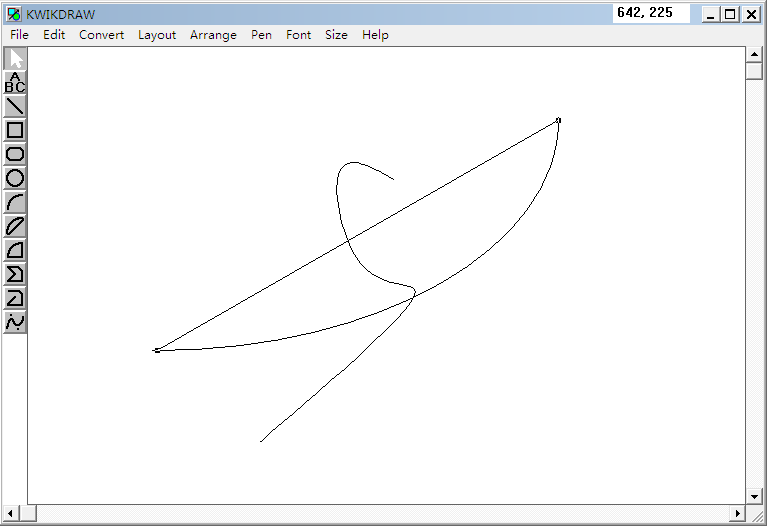Open the Edit menu
Screen dimensions: 767x526
click(54, 35)
